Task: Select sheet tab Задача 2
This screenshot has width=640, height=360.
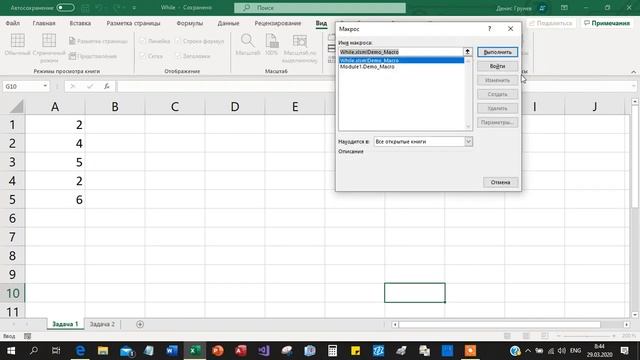Action: tap(102, 324)
